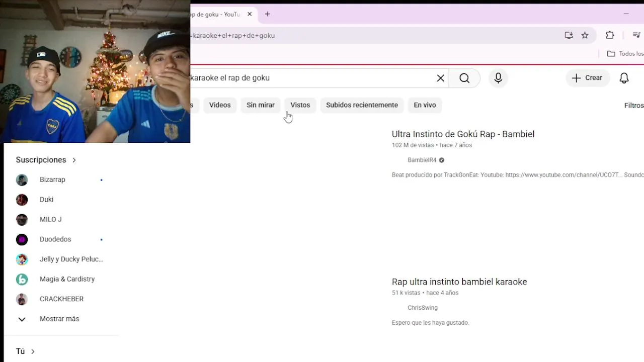Select the En vivo filter chip
The image size is (644, 362).
tap(425, 105)
